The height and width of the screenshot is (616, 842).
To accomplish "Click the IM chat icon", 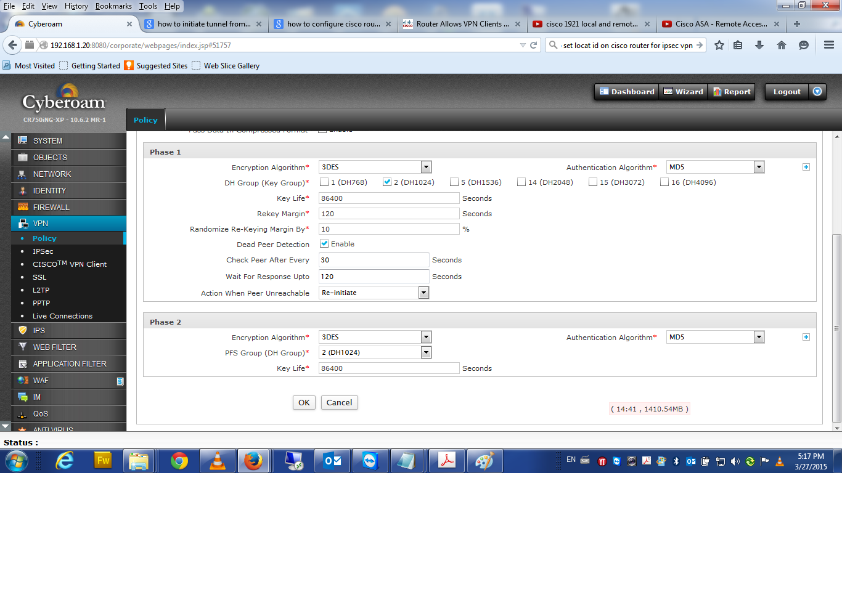I will coord(23,397).
